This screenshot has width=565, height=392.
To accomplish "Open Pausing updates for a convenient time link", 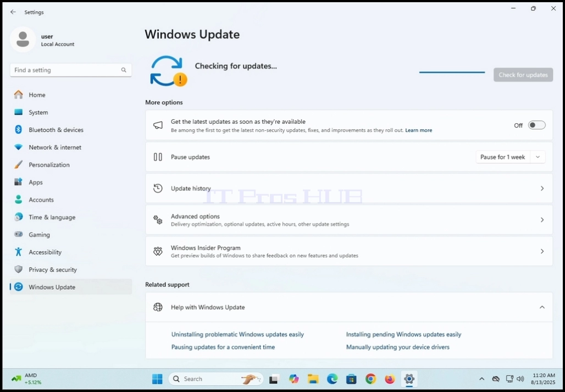I will coord(223,347).
